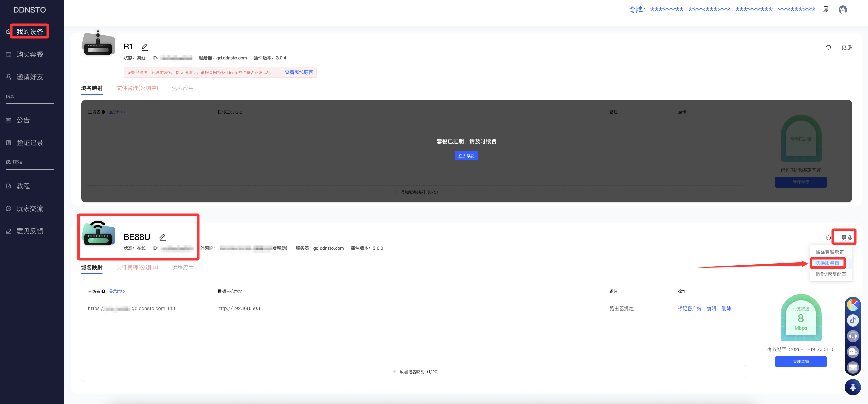Open the user avatar menu
The image size is (868, 404).
coord(843,10)
